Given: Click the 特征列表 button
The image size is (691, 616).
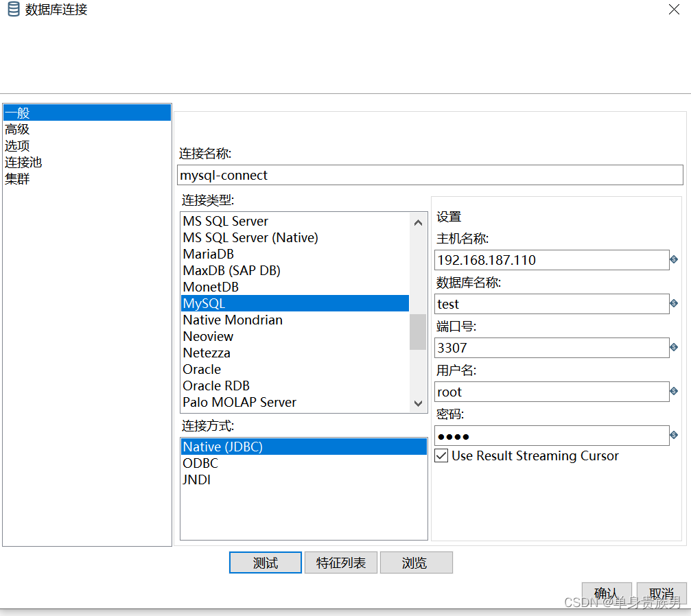Looking at the screenshot, I should tap(340, 562).
